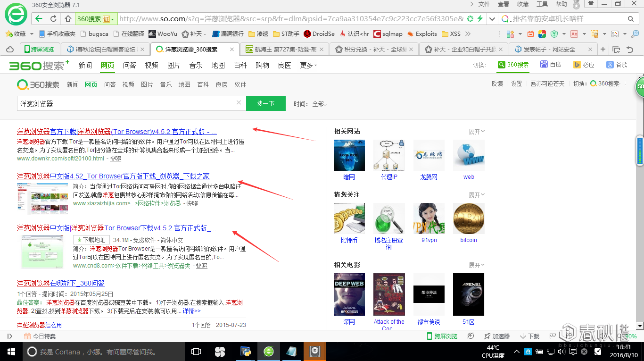Open the 收藏 star favorites button
Screen dimensions: 644x361
pyautogui.click(x=16, y=34)
